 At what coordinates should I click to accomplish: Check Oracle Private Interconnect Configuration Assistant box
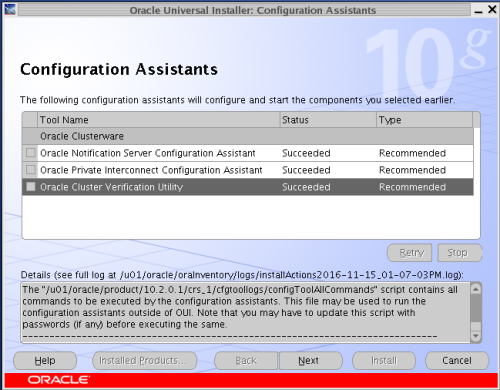(x=31, y=170)
